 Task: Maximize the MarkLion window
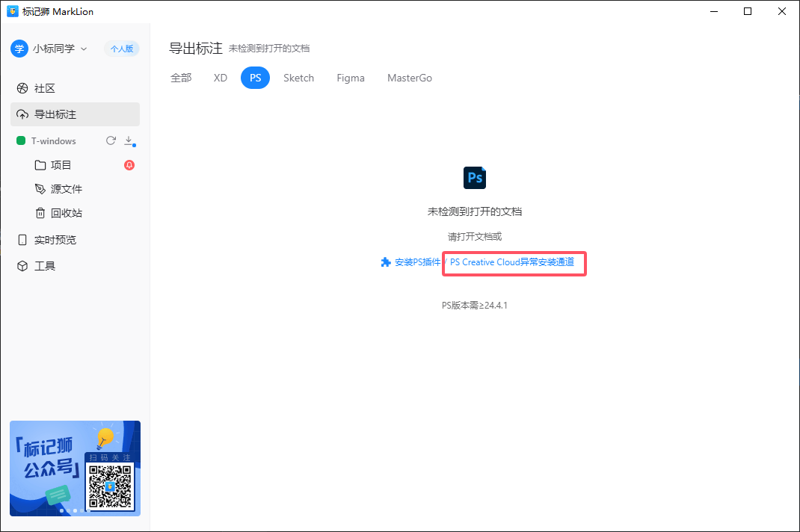pos(748,11)
